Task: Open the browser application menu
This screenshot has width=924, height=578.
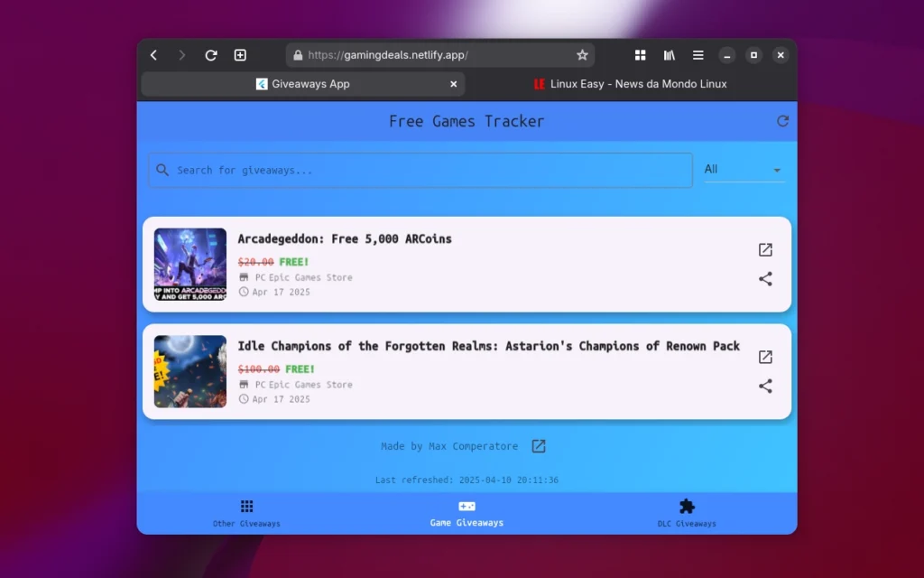Action: [x=698, y=54]
